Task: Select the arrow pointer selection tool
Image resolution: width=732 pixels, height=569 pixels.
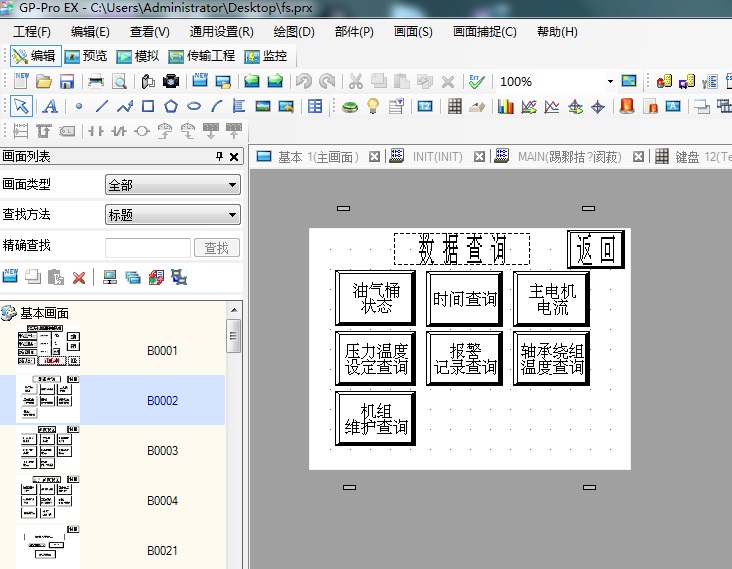Action: tap(21, 106)
